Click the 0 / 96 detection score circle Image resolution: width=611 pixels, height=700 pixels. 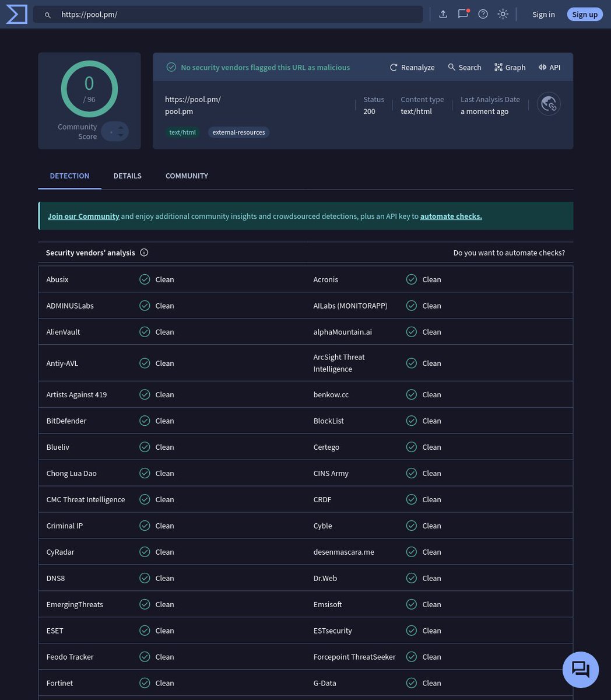click(x=89, y=89)
